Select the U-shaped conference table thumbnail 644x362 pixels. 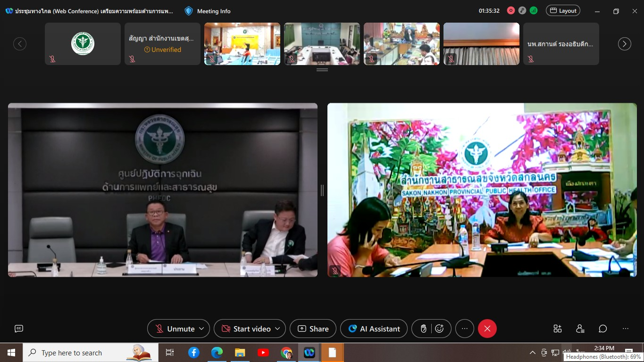322,44
